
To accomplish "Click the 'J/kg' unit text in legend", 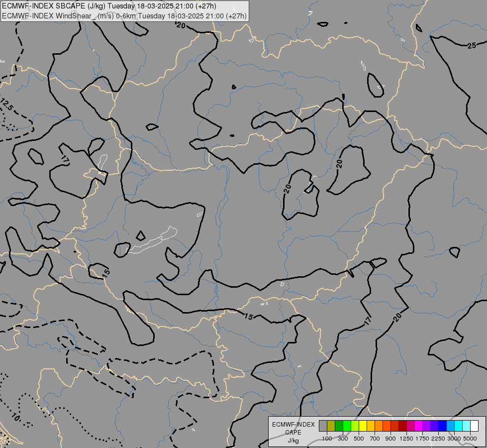I will click(293, 441).
